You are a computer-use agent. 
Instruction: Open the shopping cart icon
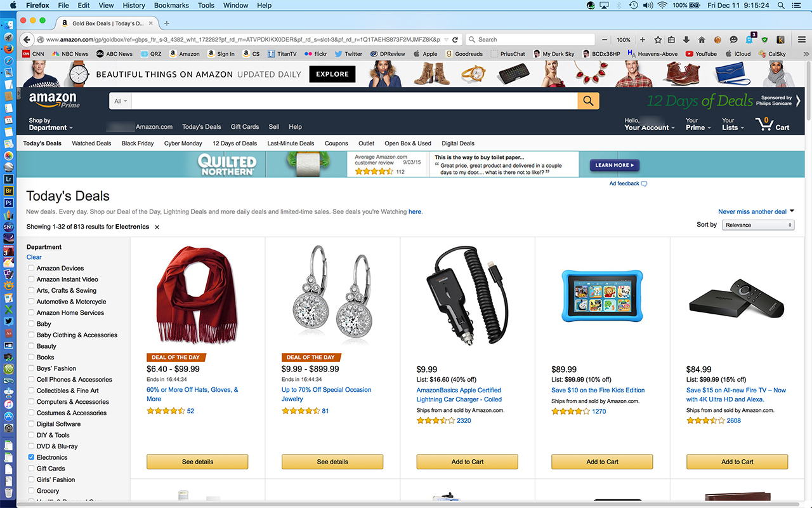764,124
